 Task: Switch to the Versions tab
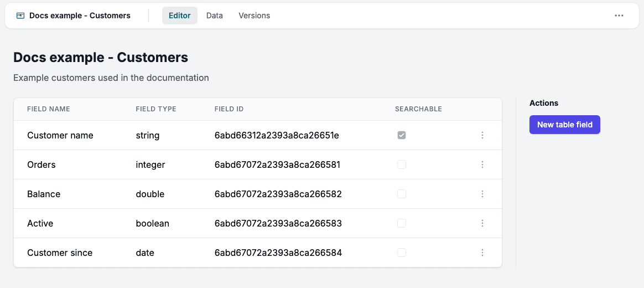(x=255, y=16)
